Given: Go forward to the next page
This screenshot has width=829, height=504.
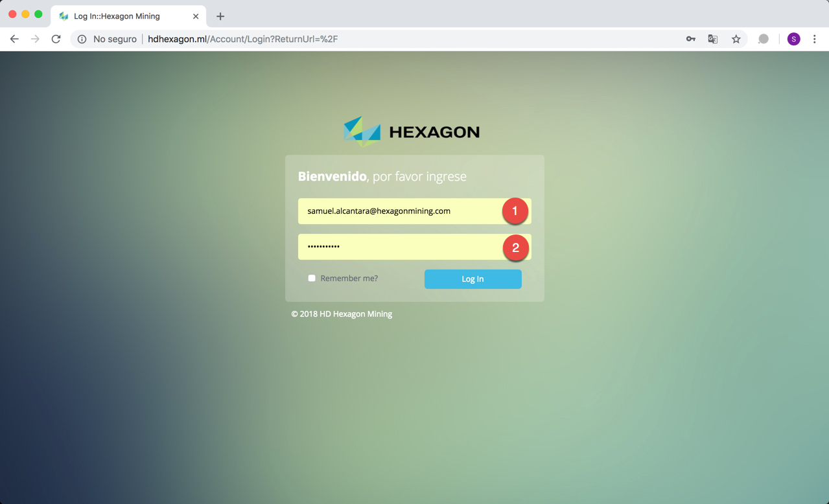Looking at the screenshot, I should (35, 39).
